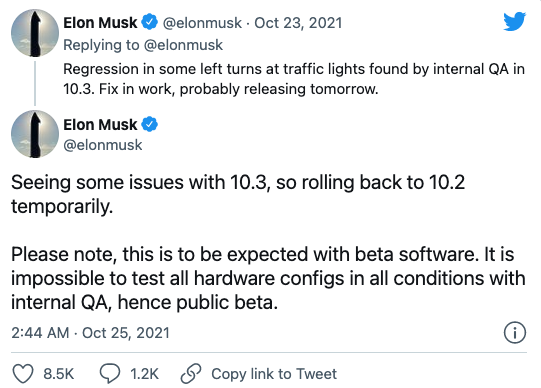Like the tweet with heart icon

point(23,374)
